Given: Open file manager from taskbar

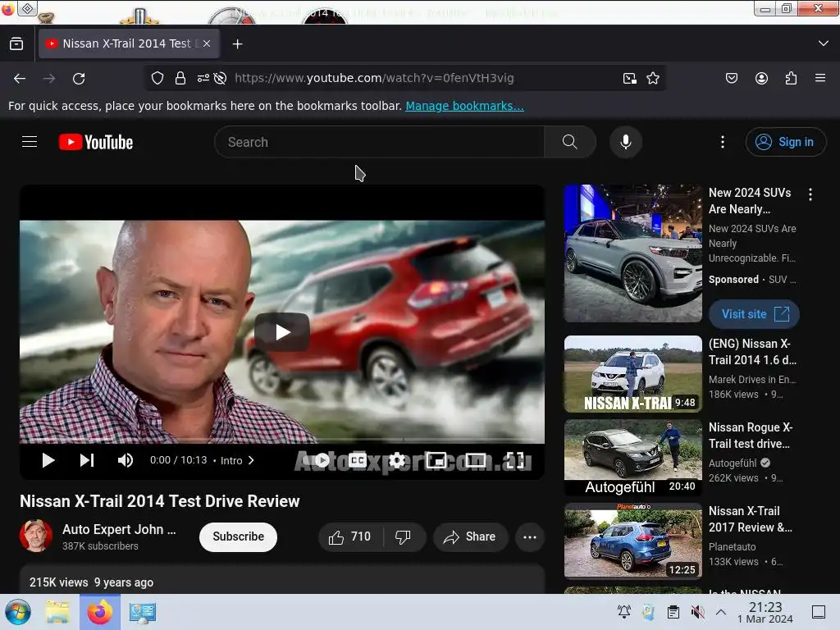Looking at the screenshot, I should (57, 612).
